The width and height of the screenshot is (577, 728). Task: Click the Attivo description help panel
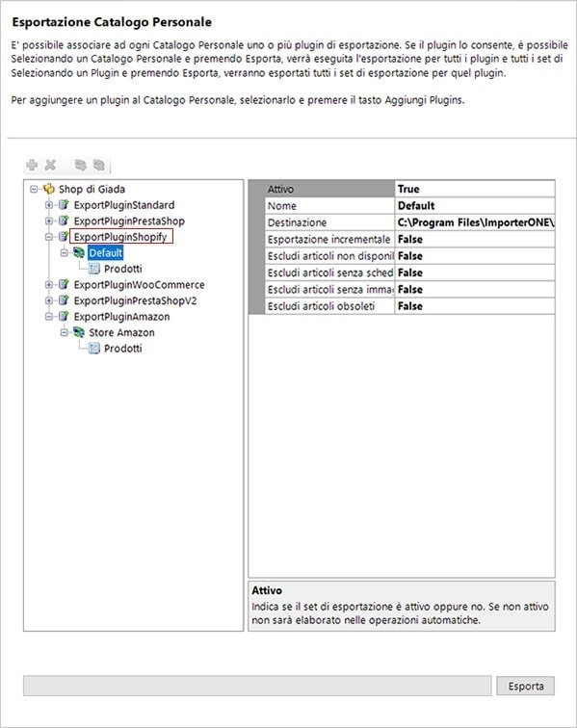pos(402,606)
